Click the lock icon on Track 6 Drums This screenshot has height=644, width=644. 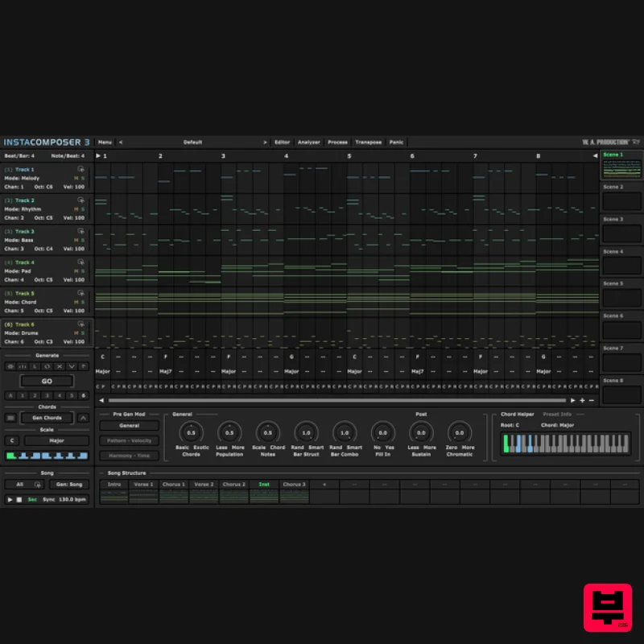[x=80, y=325]
